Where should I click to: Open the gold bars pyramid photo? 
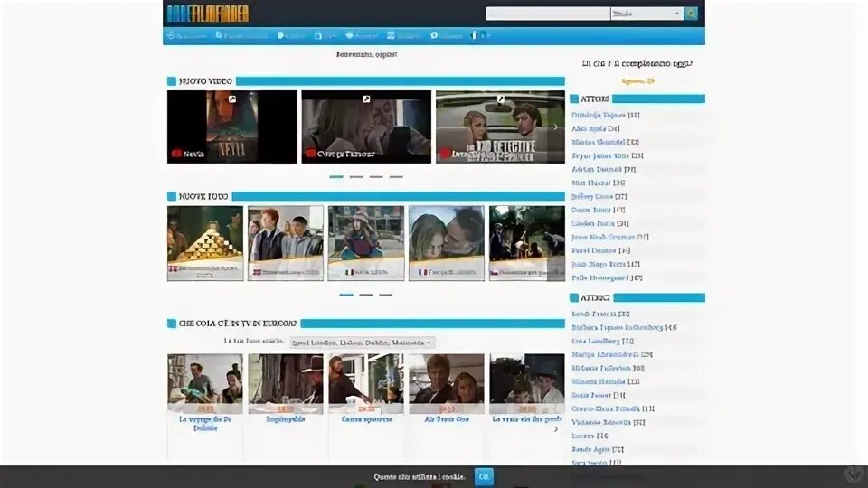[x=205, y=243]
